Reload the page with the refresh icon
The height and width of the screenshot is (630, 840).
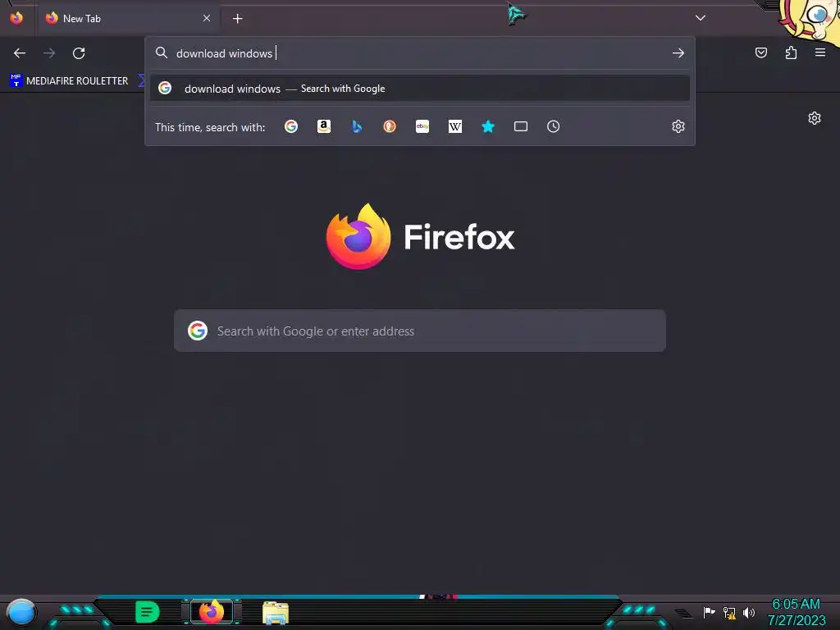[x=79, y=53]
